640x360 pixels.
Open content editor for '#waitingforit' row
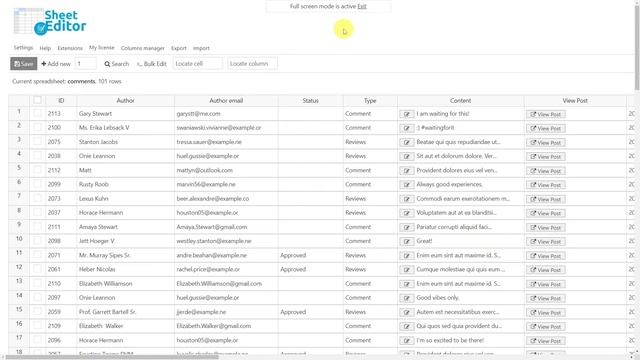click(407, 128)
